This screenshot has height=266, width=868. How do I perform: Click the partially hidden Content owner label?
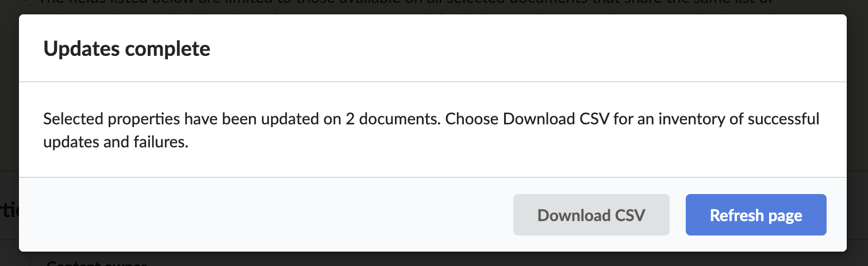pyautogui.click(x=97, y=262)
